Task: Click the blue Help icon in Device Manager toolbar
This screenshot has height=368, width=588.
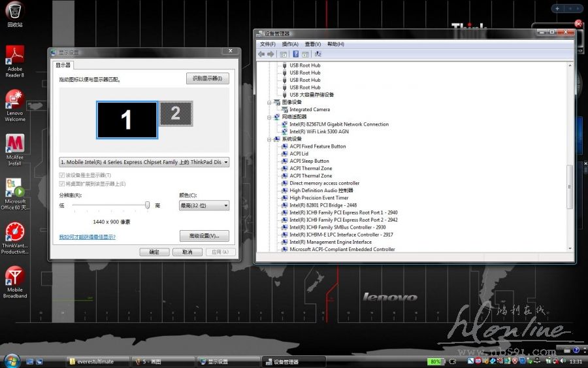Action: click(296, 54)
